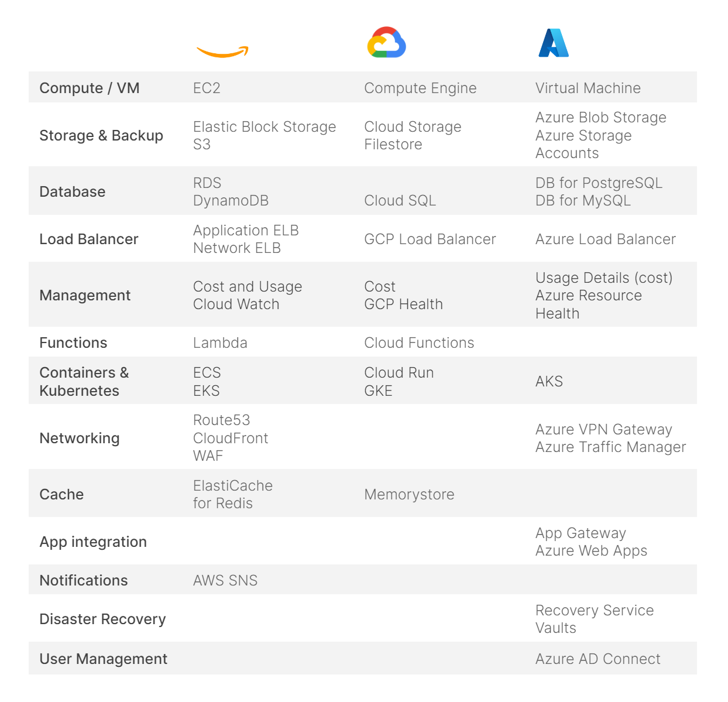Click Cloud Storage text
The width and height of the screenshot is (728, 702).
point(413,126)
